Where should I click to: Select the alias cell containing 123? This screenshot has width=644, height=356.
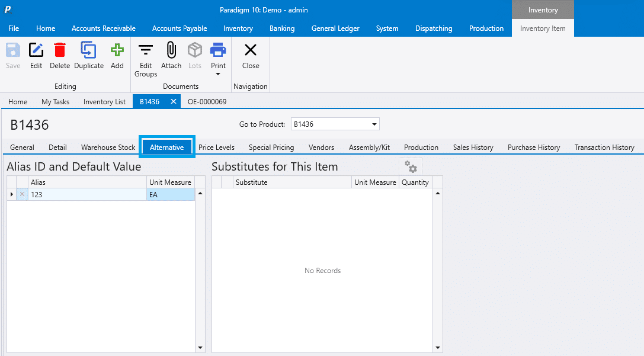point(87,195)
